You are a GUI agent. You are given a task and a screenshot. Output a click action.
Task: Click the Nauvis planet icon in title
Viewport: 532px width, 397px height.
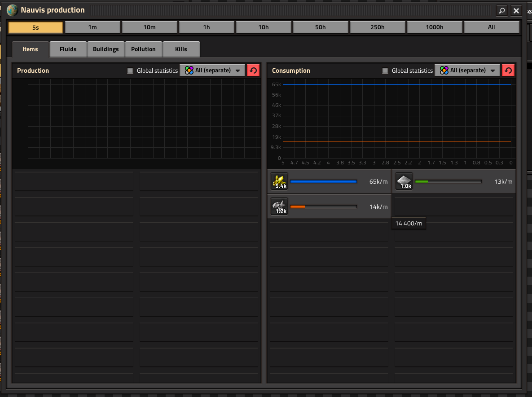pyautogui.click(x=12, y=10)
